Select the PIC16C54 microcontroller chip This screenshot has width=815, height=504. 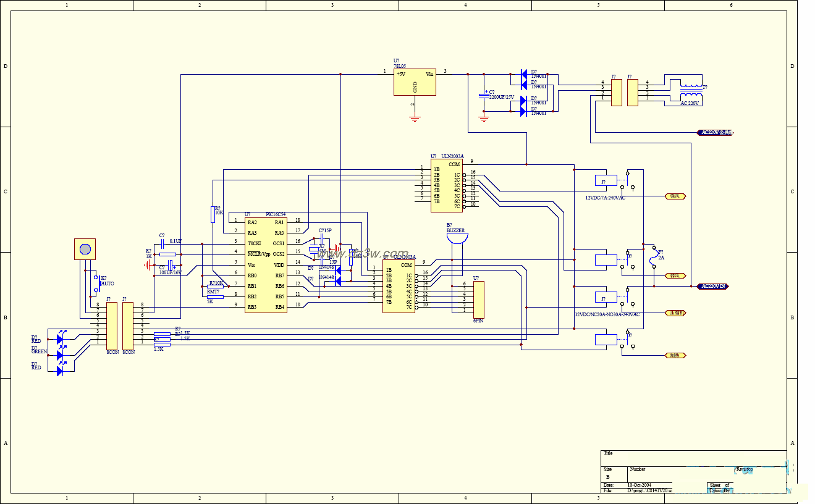coord(266,265)
